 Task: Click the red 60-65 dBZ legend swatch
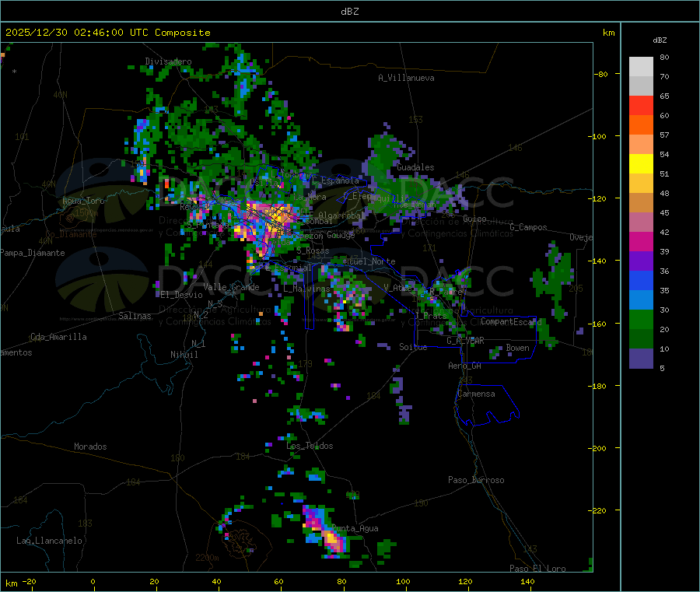641,105
